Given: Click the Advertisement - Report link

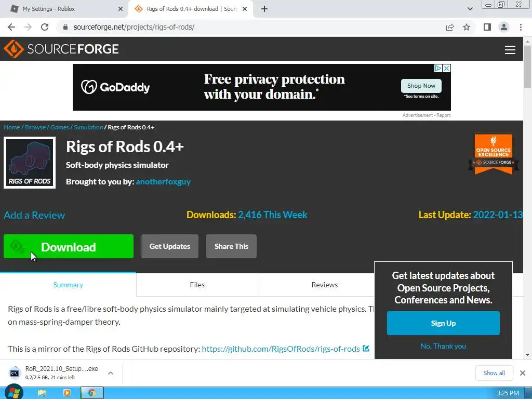Looking at the screenshot, I should click(427, 115).
